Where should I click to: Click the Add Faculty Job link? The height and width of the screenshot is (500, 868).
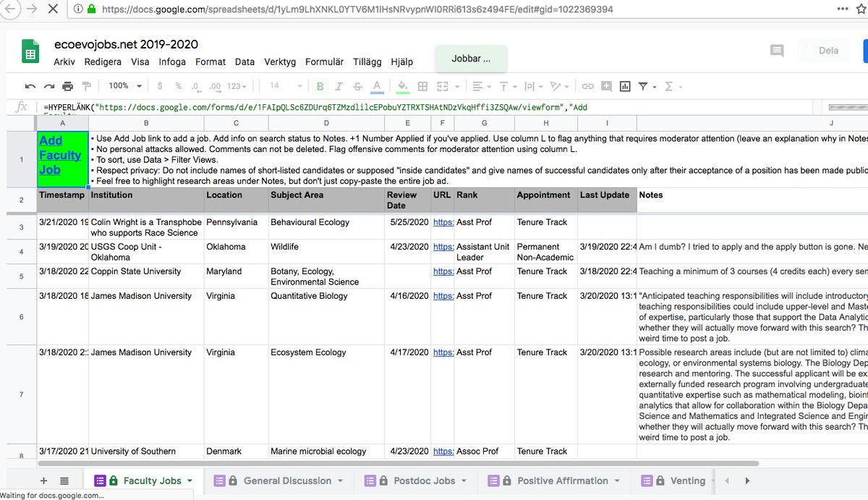tap(60, 156)
